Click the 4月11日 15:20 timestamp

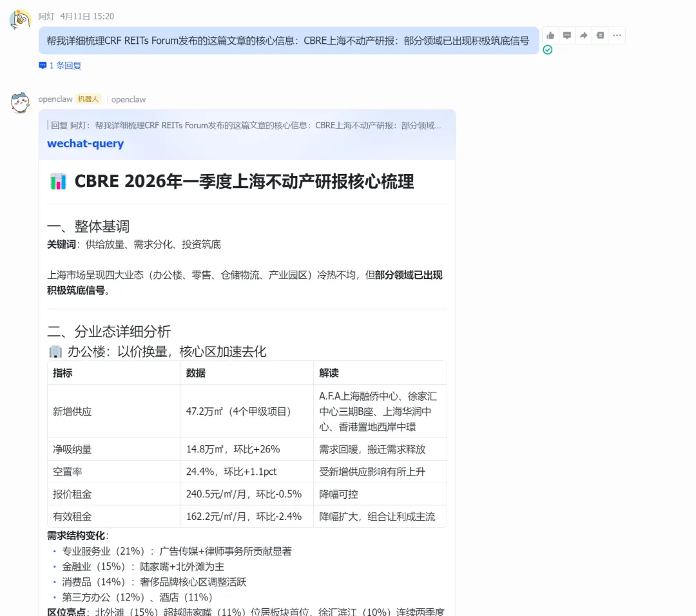[87, 16]
